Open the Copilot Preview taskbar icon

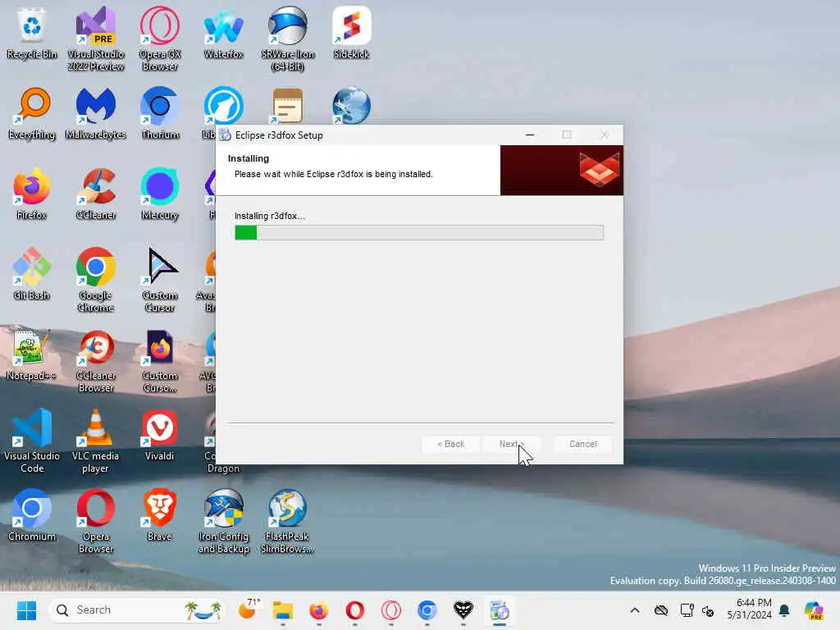click(815, 610)
